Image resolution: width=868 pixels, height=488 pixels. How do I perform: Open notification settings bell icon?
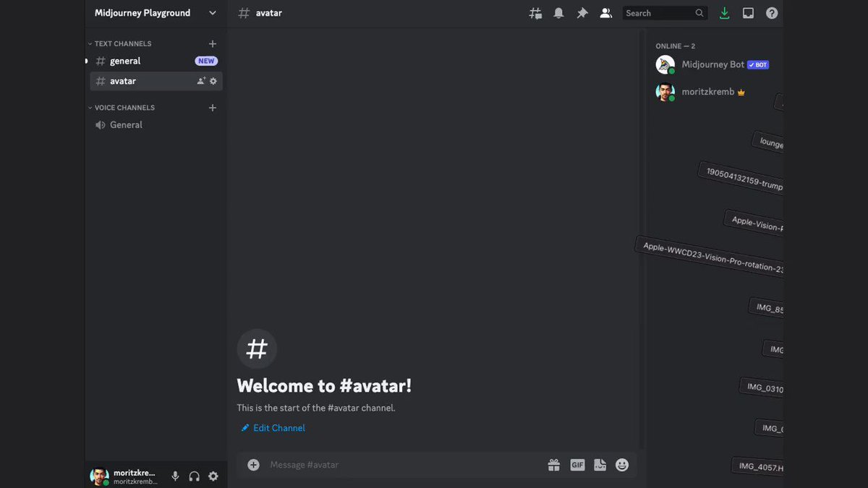[558, 13]
